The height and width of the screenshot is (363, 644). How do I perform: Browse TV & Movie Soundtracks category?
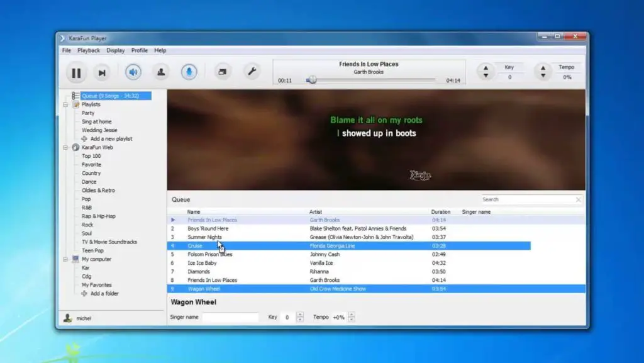click(109, 242)
